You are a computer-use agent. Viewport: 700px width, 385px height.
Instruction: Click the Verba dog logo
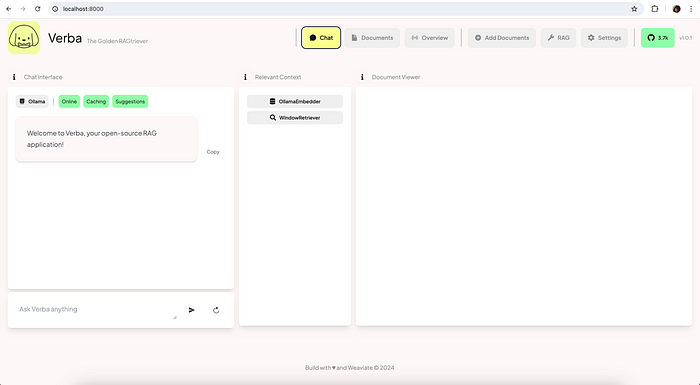point(24,38)
